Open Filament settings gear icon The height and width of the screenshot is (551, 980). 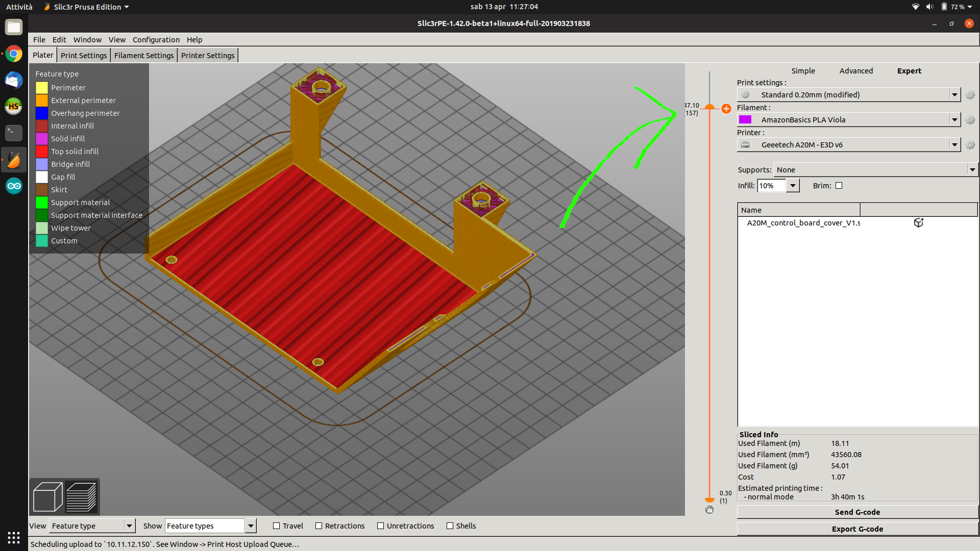[x=970, y=120]
